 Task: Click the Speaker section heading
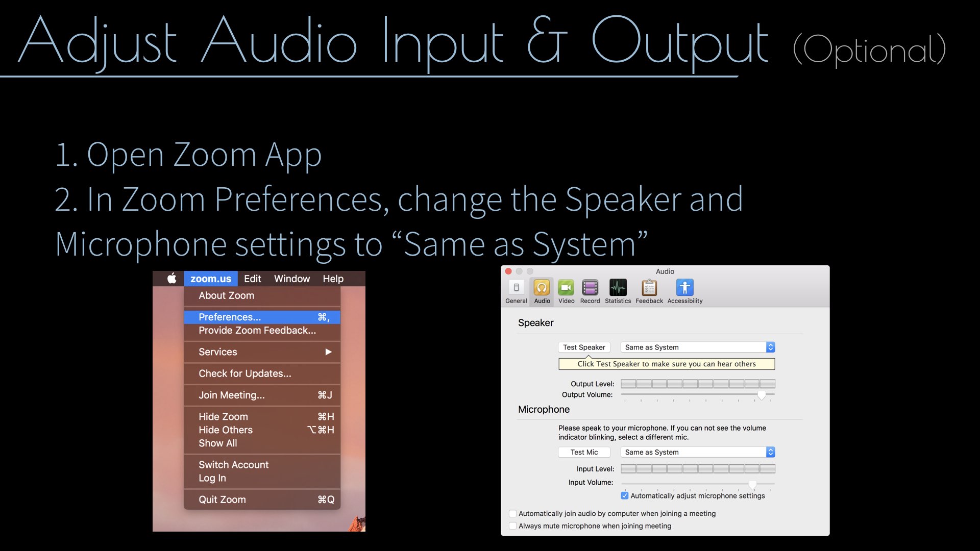pyautogui.click(x=535, y=323)
